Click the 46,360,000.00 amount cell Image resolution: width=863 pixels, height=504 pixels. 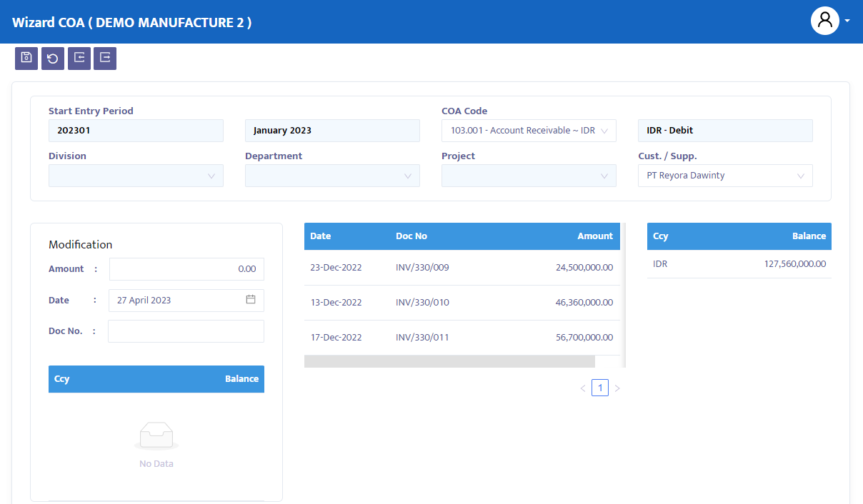click(584, 303)
